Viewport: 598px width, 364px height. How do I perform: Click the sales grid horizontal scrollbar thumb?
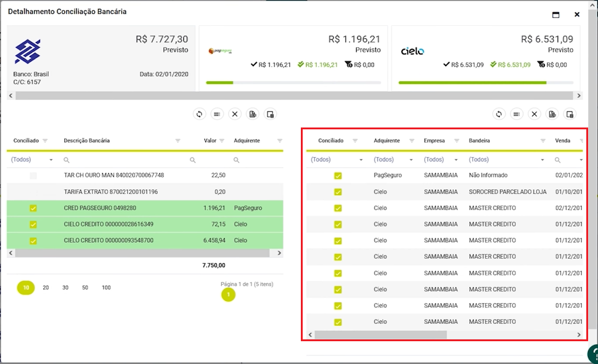point(380,334)
